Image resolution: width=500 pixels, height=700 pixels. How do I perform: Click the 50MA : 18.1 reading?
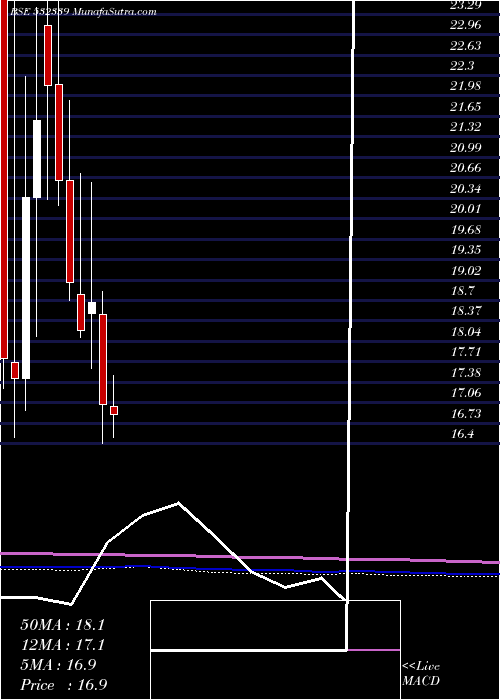tap(62, 625)
